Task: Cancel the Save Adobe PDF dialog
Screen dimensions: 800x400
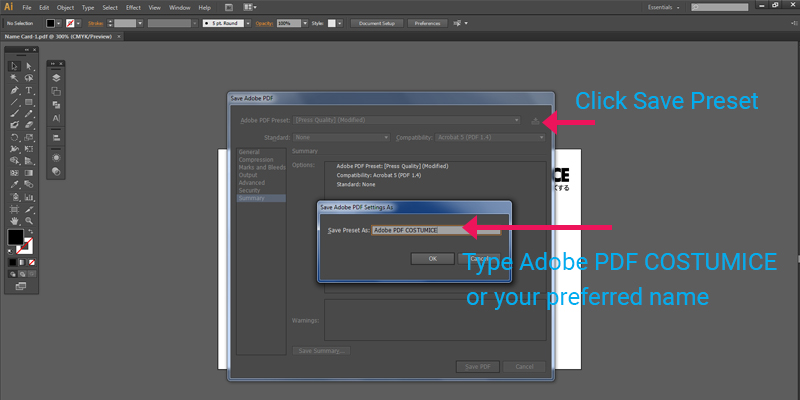Action: click(524, 367)
